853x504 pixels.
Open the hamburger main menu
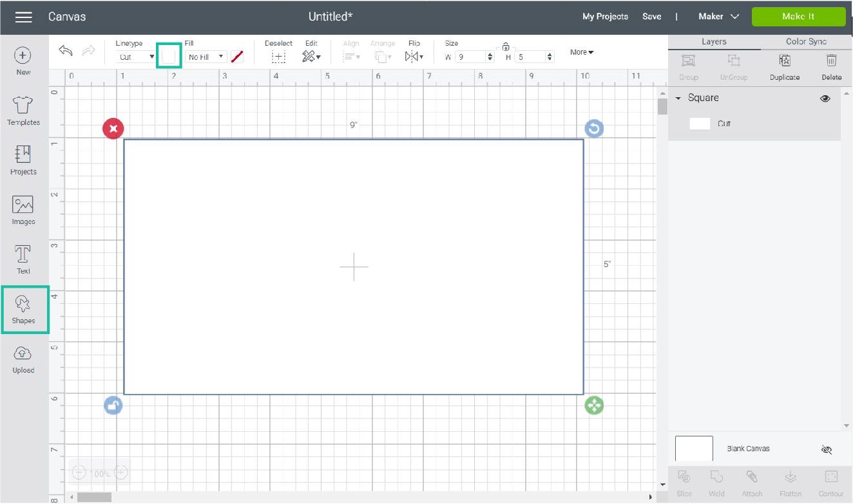(24, 17)
